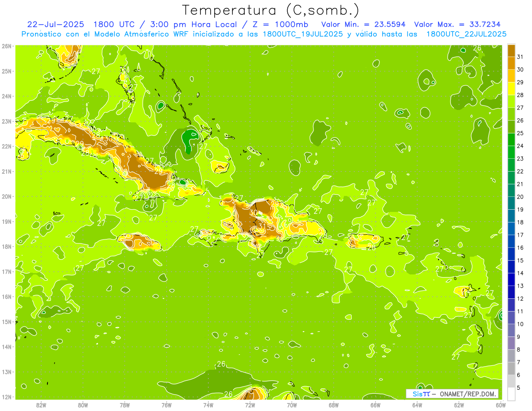
Task: Click the "19N" latitude axis label
Action: coord(6,221)
